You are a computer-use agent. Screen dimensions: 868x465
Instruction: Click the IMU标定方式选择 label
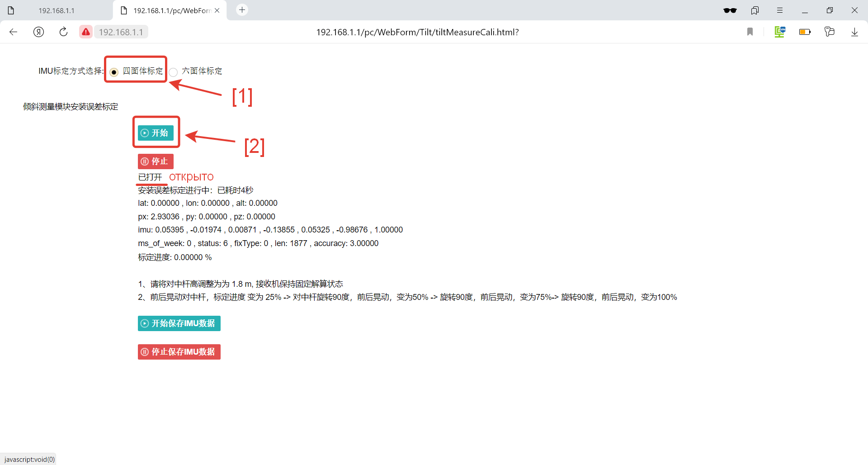click(71, 71)
